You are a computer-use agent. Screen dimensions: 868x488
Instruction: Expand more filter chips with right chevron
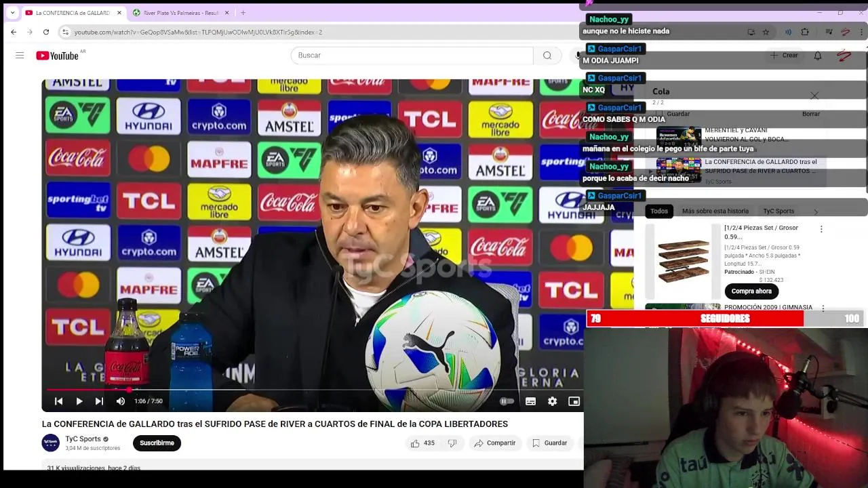(816, 211)
